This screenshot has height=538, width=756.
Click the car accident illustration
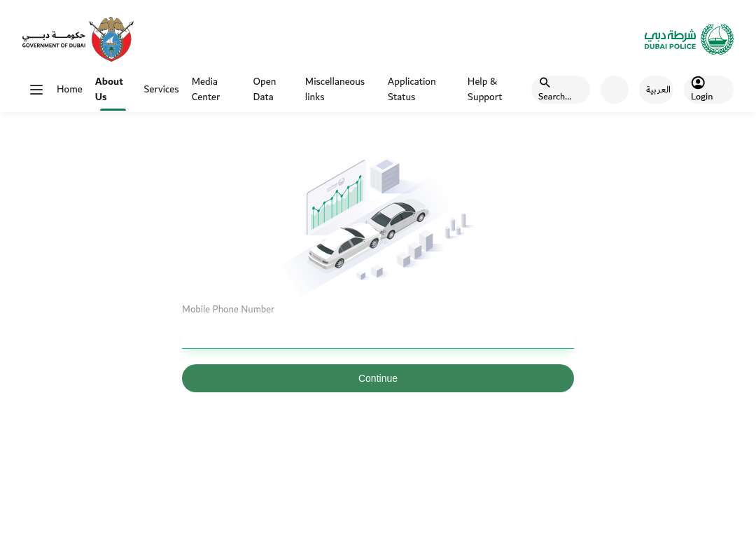pyautogui.click(x=377, y=226)
